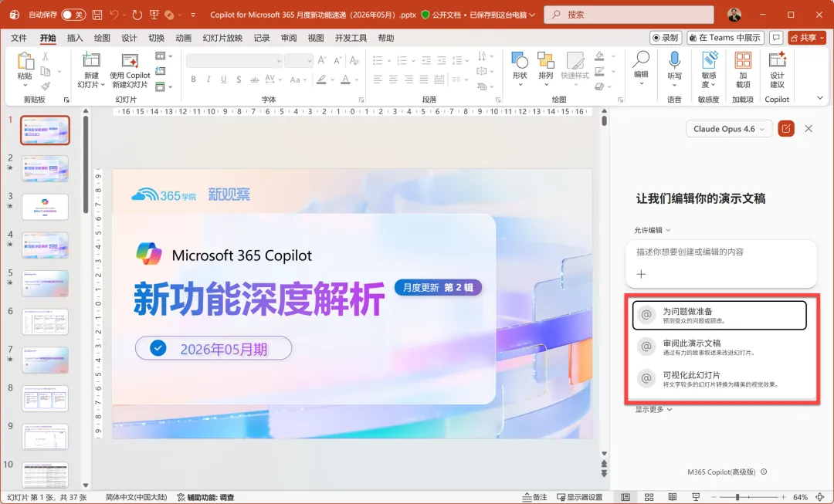
Task: Toggle text shadow formatting
Action: coord(239,79)
